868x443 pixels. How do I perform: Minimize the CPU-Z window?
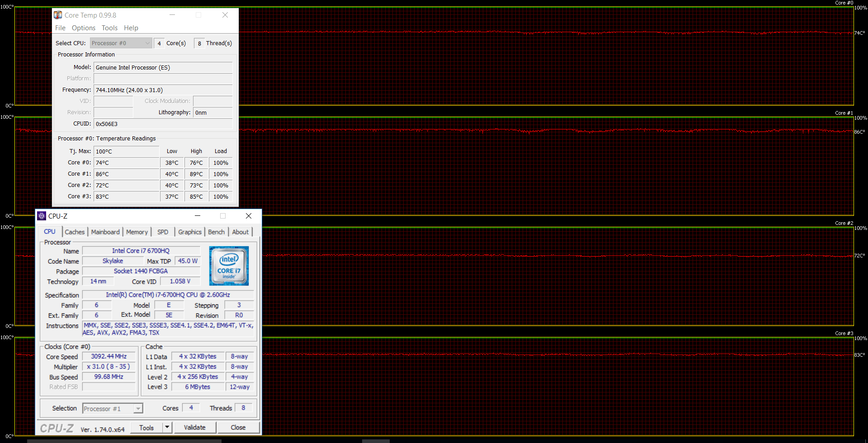coord(198,216)
